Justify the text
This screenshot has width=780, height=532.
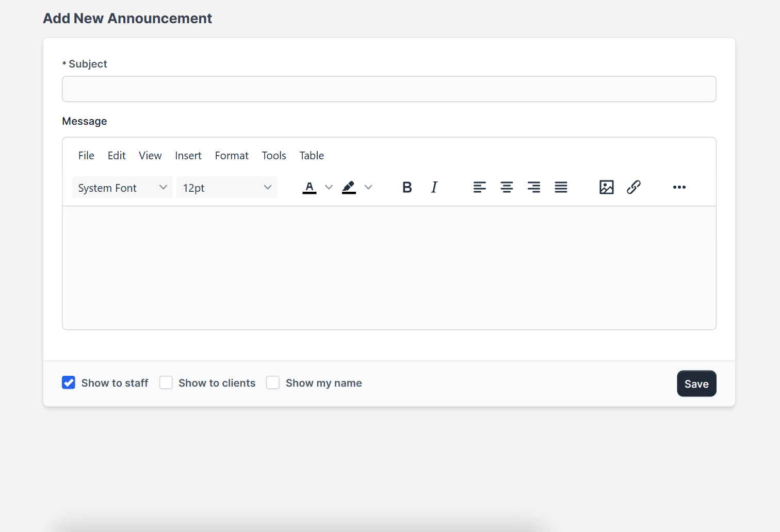tap(561, 187)
